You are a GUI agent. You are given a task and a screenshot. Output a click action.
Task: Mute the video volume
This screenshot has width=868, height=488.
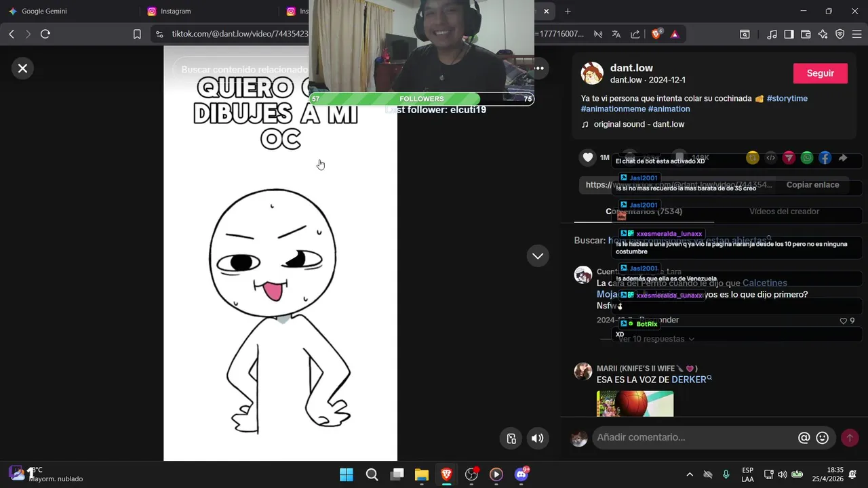click(538, 438)
